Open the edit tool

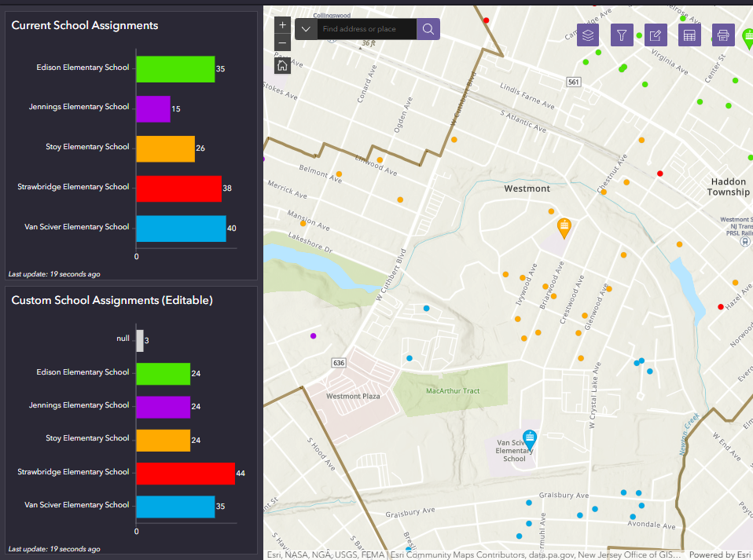tap(656, 35)
